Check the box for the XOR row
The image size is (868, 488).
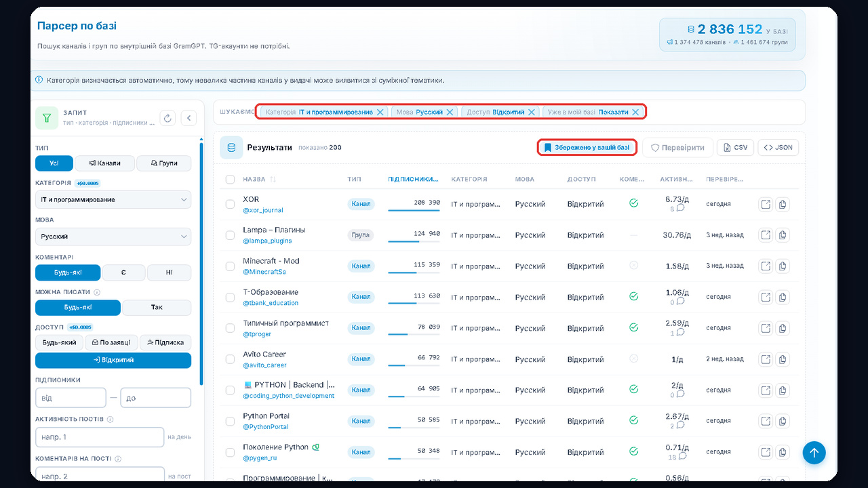(x=230, y=205)
